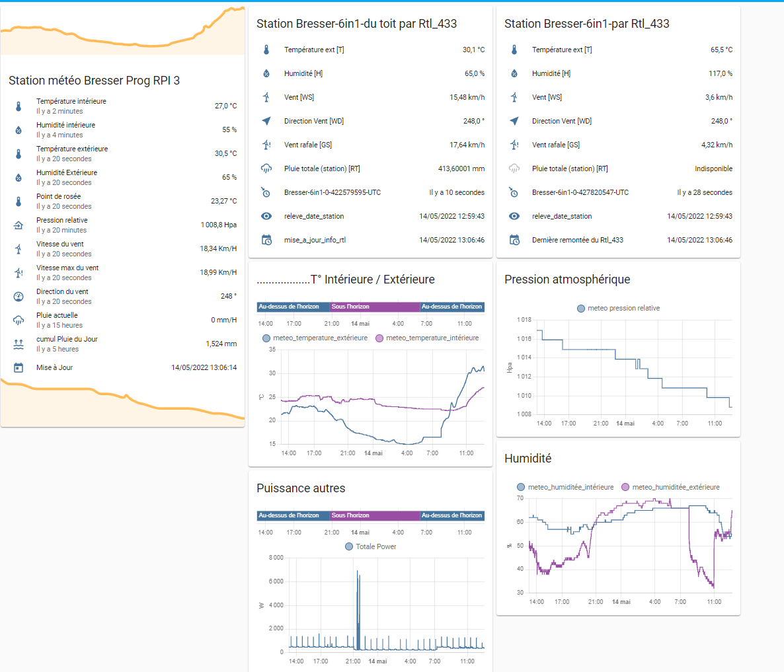Click the mise_a_jour_info_rtl calendar-clock icon
Viewport: 784px width, 672px height.
266,240
